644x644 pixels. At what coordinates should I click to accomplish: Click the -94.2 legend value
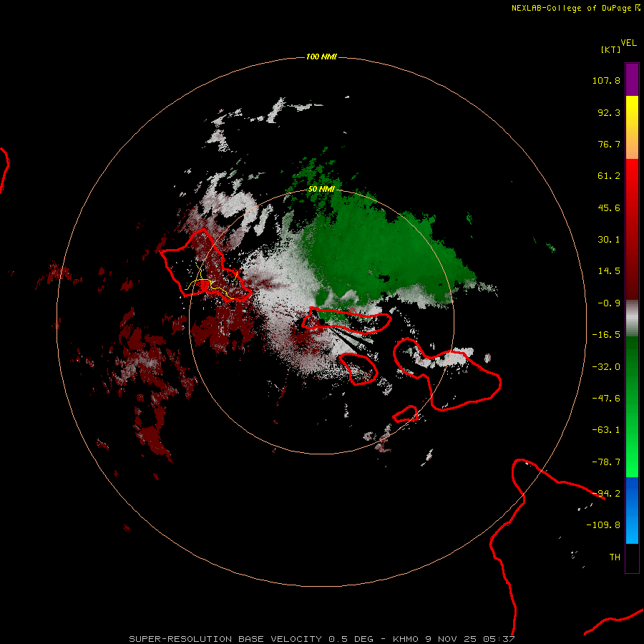pyautogui.click(x=606, y=494)
